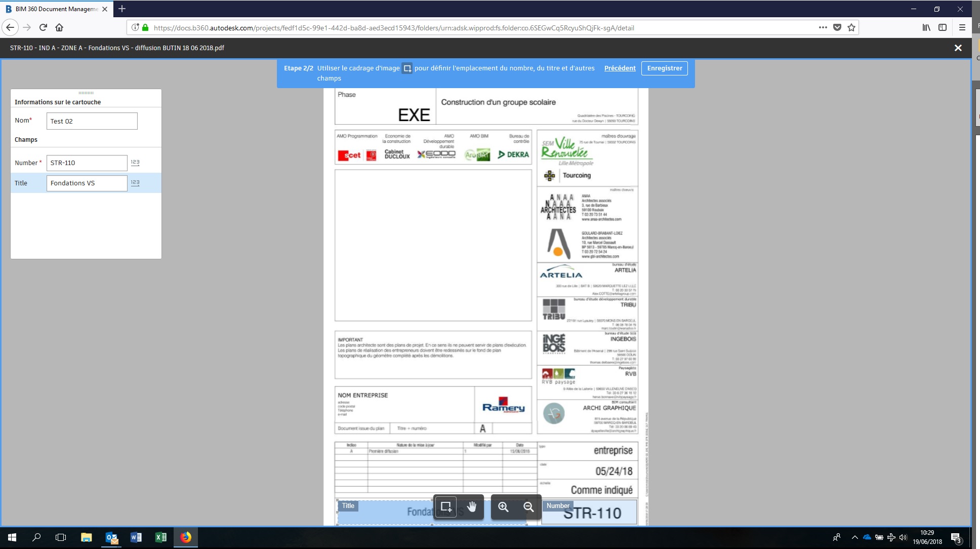Viewport: 980px width, 549px height.
Task: Select the image cropping tool
Action: pos(446,506)
